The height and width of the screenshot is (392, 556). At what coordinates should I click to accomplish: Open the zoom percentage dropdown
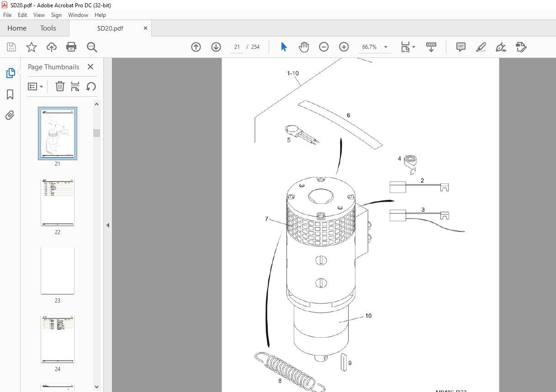click(x=386, y=47)
